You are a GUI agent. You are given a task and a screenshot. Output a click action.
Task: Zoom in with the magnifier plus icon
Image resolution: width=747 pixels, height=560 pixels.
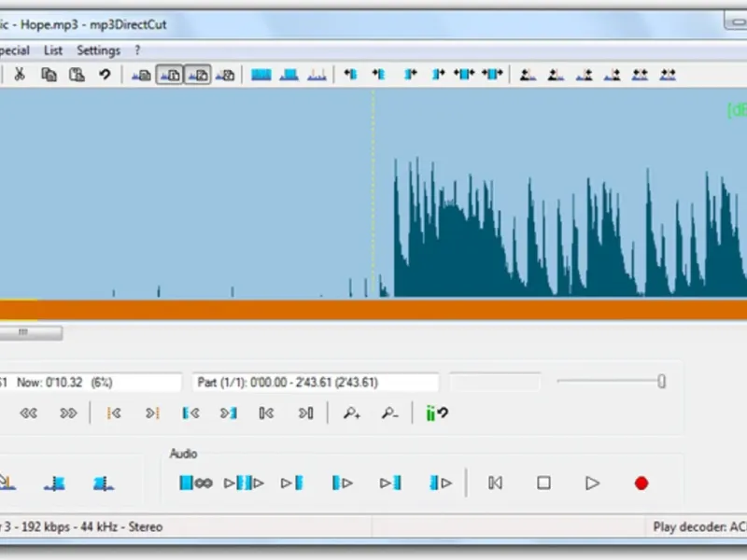352,413
